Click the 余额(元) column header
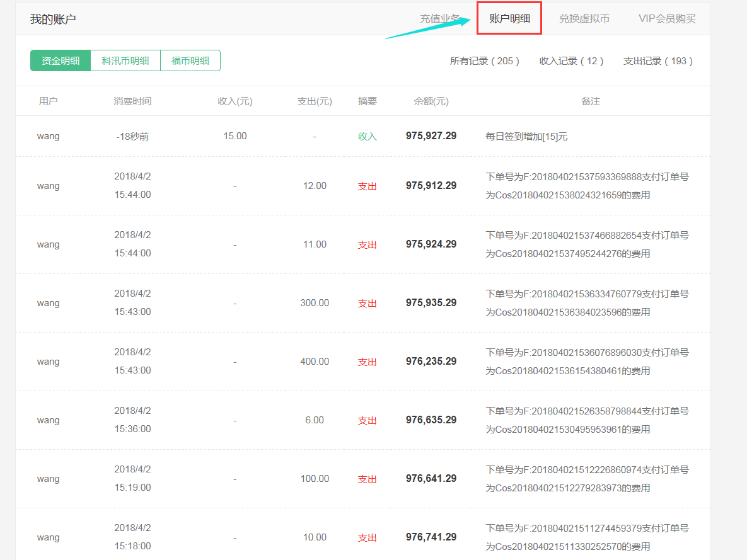 pos(431,101)
